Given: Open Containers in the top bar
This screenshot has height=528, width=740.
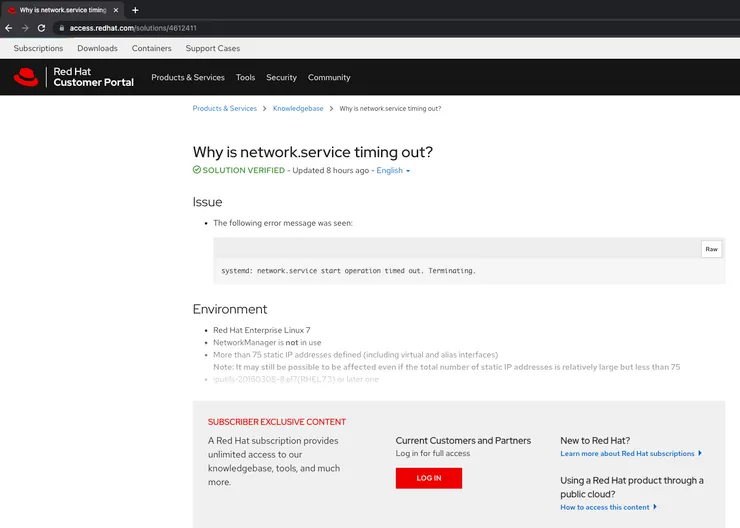Looking at the screenshot, I should pos(151,48).
